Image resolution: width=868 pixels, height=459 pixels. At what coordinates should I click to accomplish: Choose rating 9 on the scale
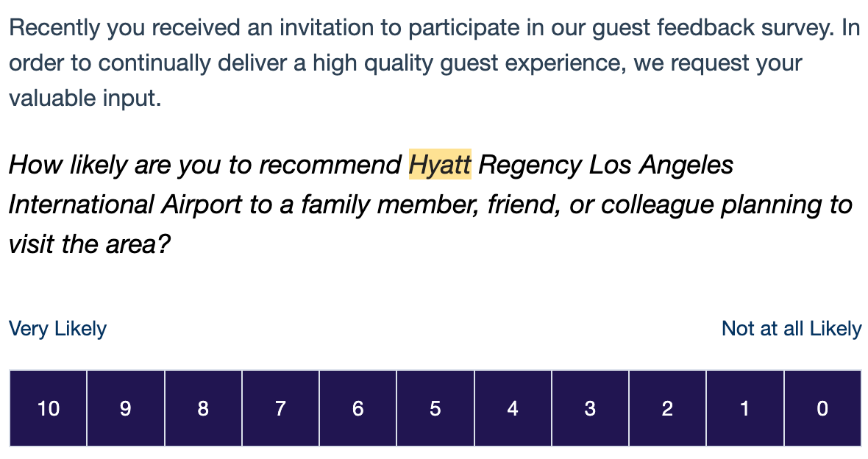click(x=126, y=408)
